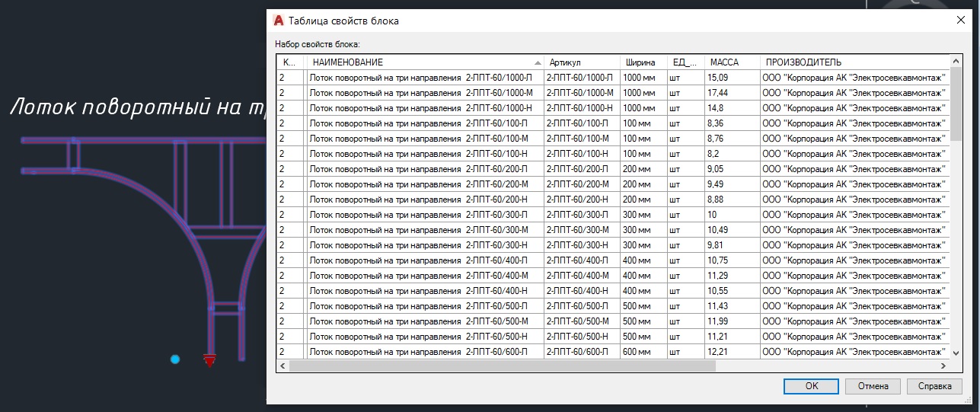Viewport: 980px width, 412px height.
Task: Click the horizontal scrollbar right arrow
Action: point(943,366)
